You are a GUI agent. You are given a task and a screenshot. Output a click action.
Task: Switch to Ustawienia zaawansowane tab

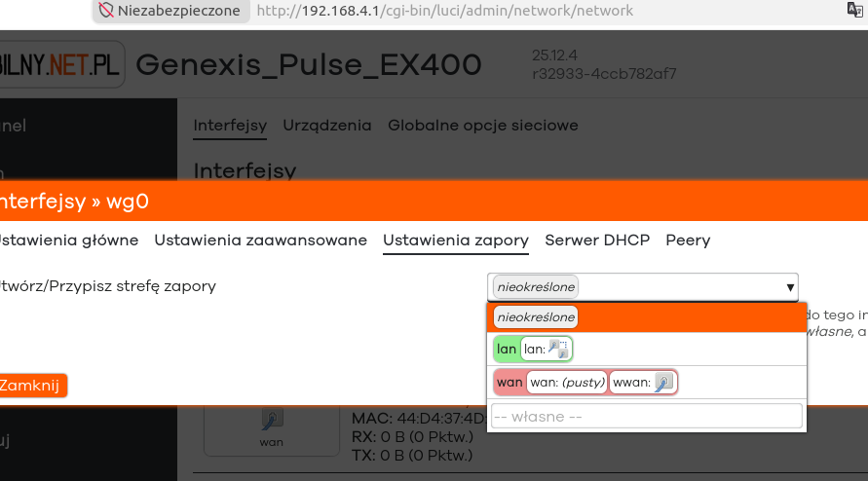point(261,240)
